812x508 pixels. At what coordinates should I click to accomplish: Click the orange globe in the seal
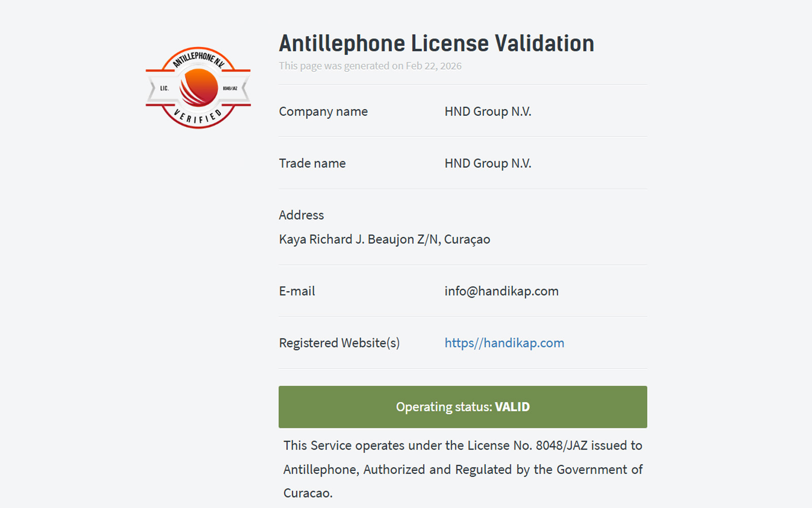(199, 86)
